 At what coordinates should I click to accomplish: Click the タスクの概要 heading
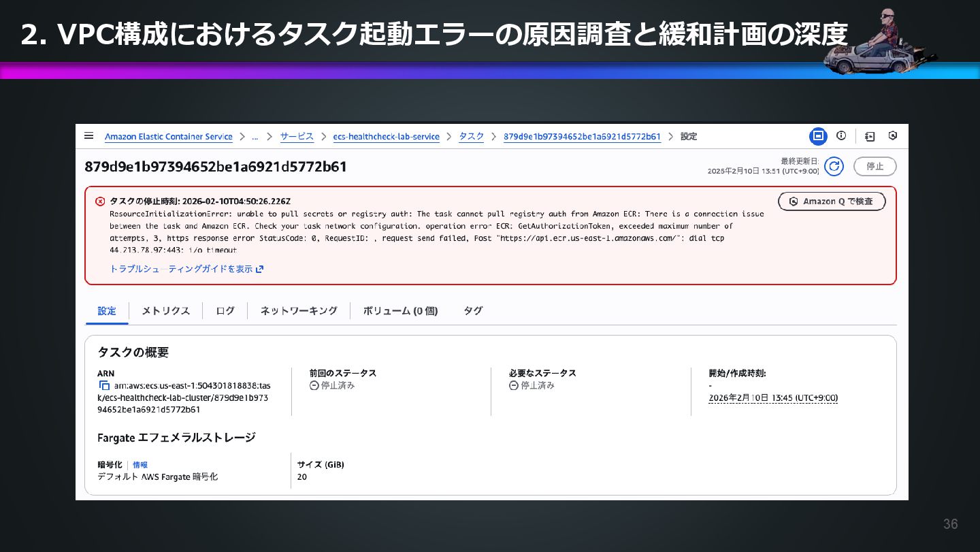pos(133,353)
